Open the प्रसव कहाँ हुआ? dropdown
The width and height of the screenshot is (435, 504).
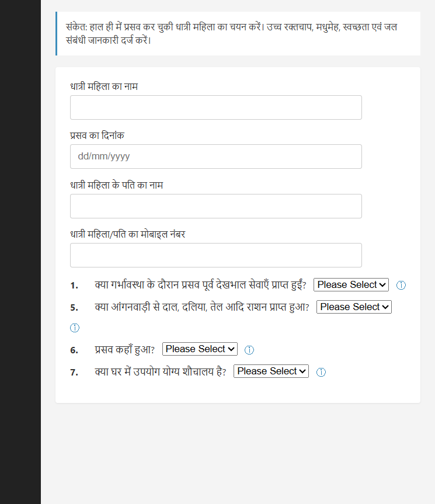point(200,349)
